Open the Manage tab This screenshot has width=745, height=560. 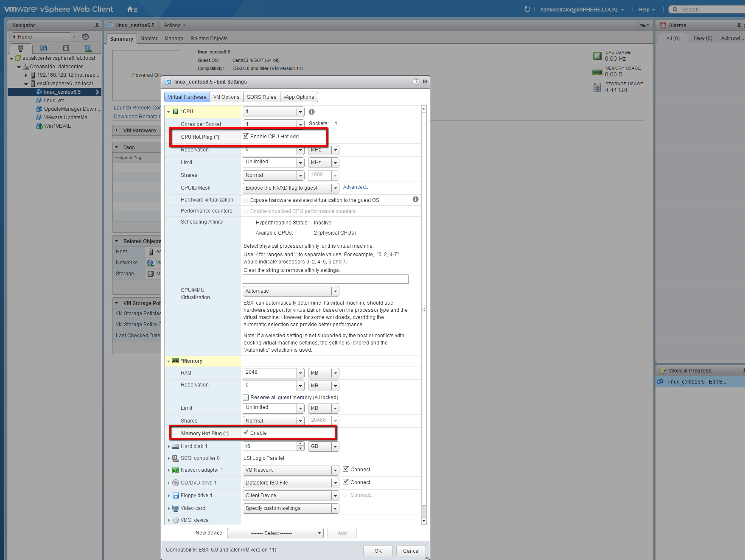(174, 39)
